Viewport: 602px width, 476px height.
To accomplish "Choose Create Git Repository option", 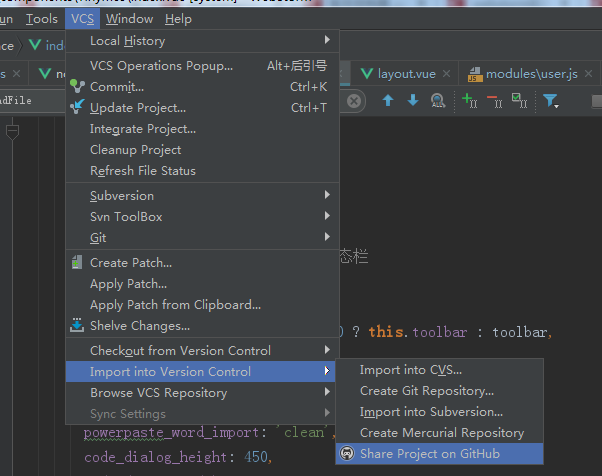I will pos(440,391).
